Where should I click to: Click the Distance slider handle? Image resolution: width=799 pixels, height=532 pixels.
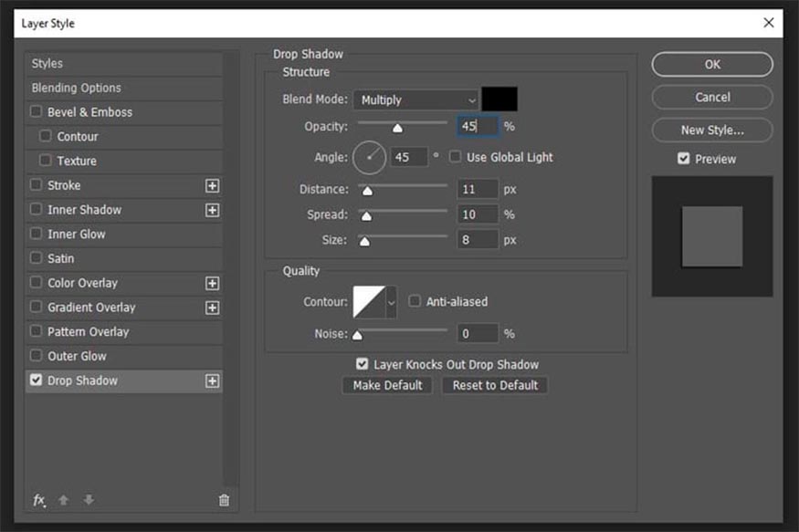[367, 191]
